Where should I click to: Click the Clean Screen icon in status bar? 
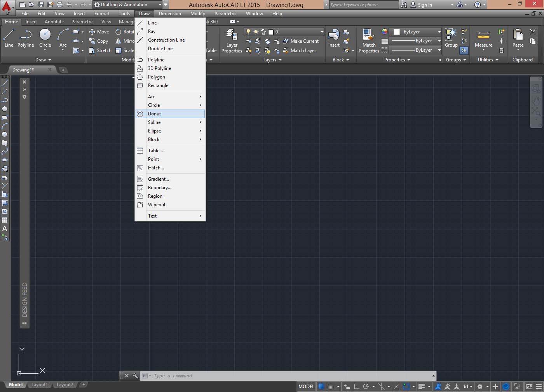click(529, 387)
